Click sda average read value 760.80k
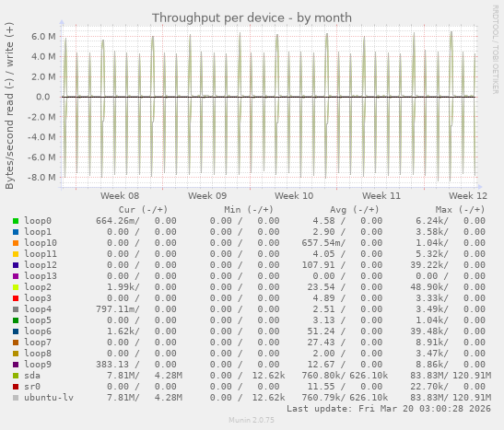Screen dimensions: 504x430 323,376
